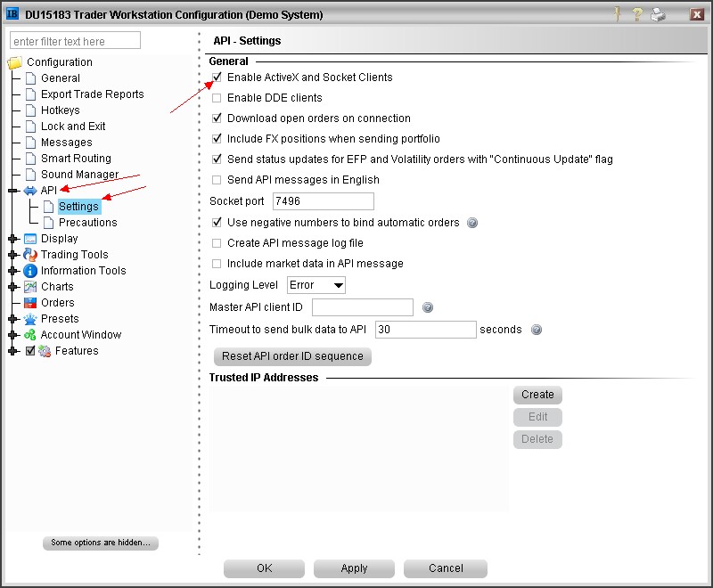Click help icon next to Timeout seconds
This screenshot has width=713, height=588.
point(537,330)
